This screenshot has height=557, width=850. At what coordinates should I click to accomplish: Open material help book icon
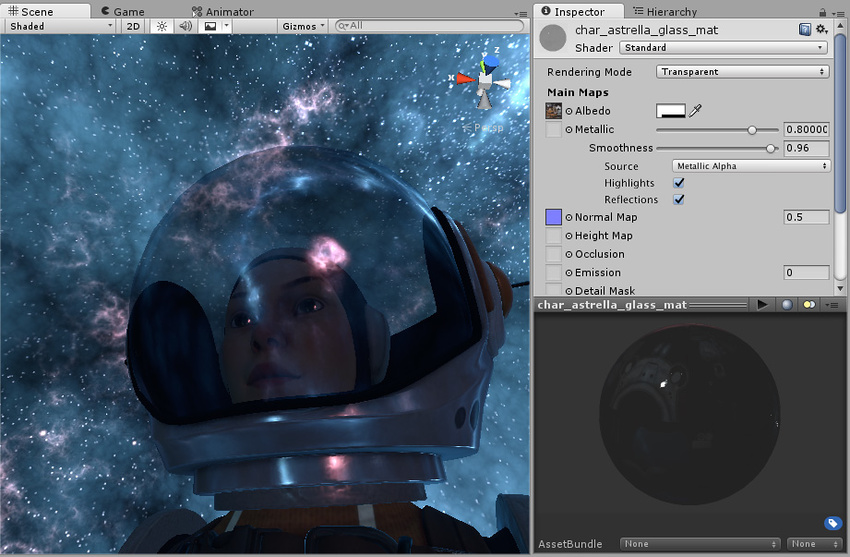[805, 30]
